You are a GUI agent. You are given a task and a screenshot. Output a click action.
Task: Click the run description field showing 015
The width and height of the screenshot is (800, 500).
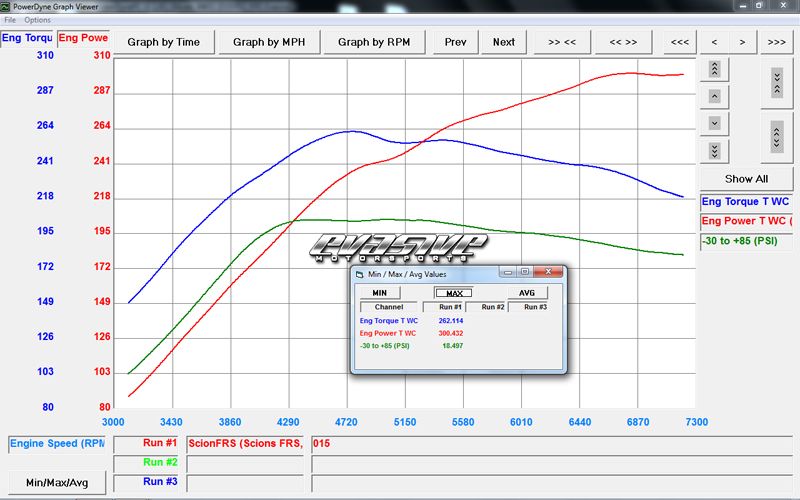tap(552, 444)
